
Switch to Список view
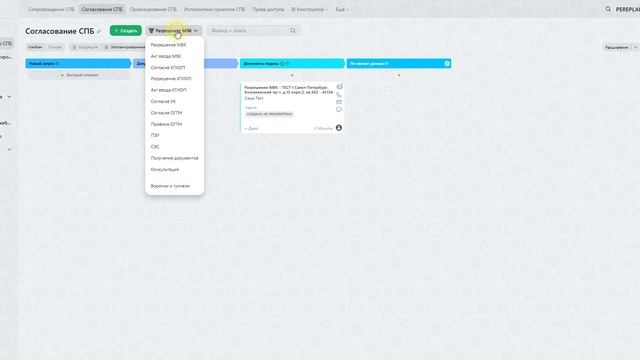click(x=55, y=47)
